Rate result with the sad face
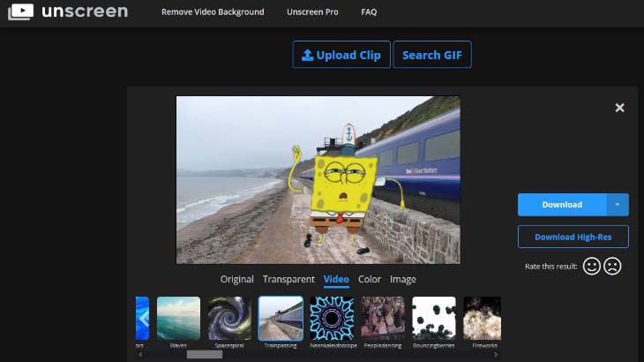Image resolution: width=644 pixels, height=362 pixels. (x=612, y=267)
